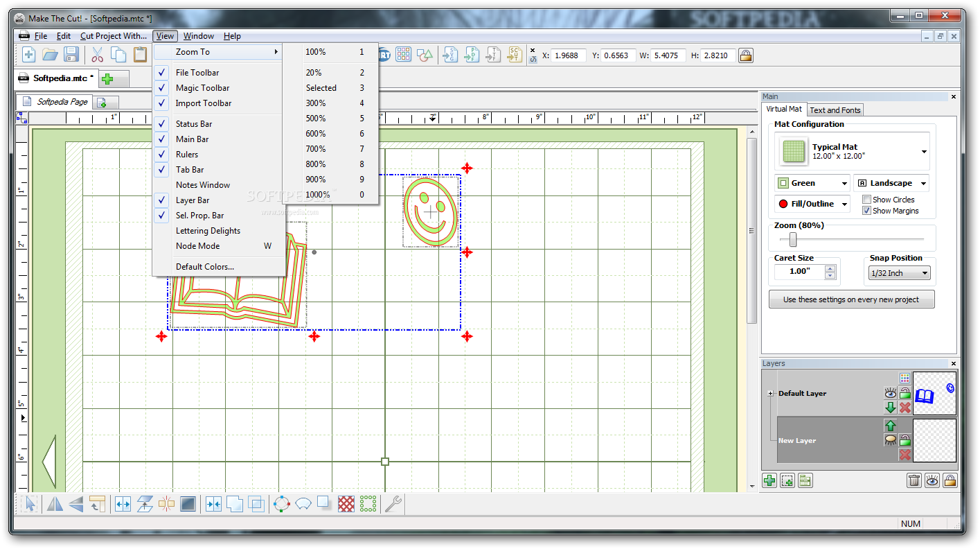The image size is (980, 549).
Task: Uncheck the Show Margins checkbox
Action: 866,211
